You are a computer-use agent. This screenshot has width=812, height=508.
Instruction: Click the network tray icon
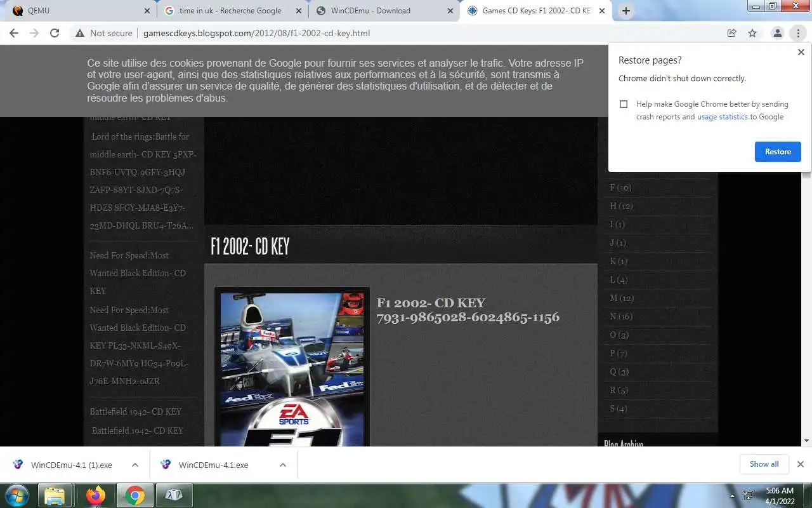coord(749,495)
